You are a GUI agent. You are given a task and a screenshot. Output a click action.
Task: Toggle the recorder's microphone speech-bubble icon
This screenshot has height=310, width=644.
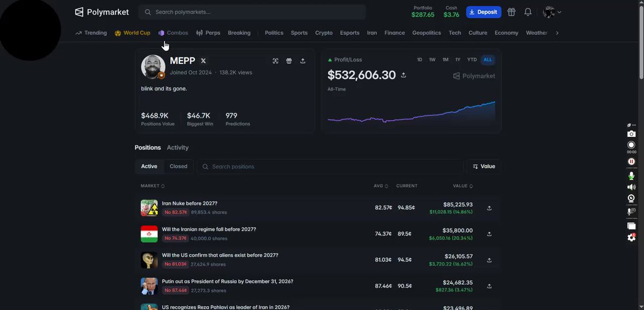click(x=632, y=211)
